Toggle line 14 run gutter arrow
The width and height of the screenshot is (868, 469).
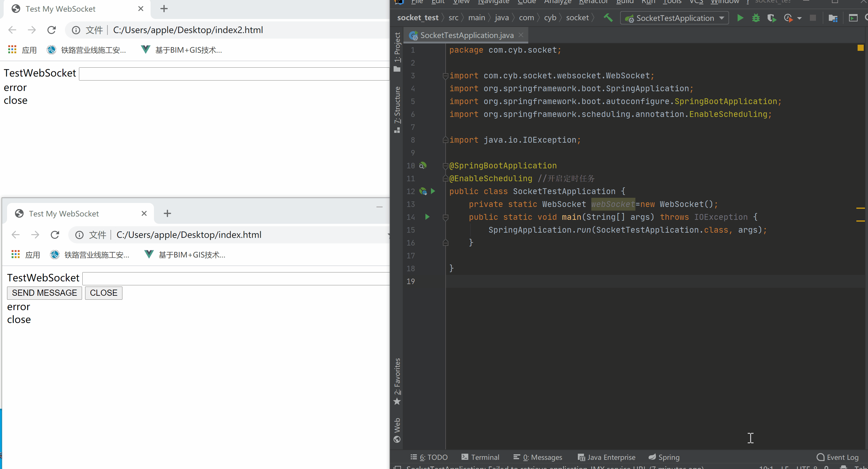[427, 217]
